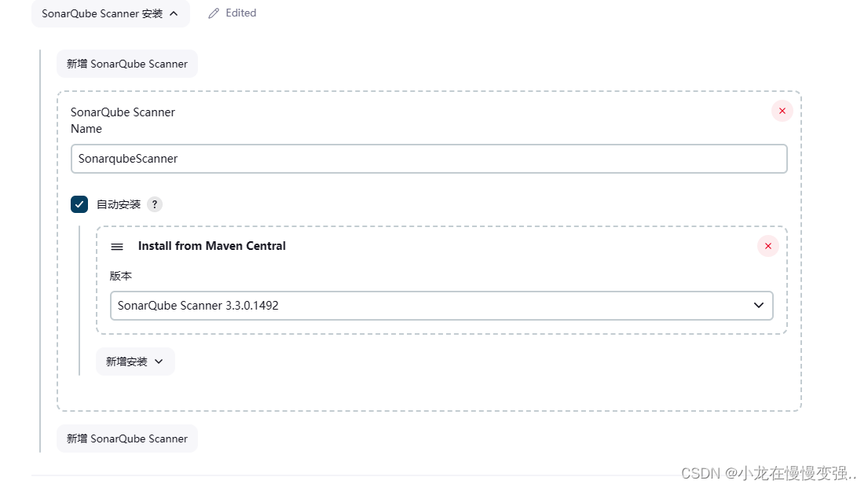Screen dimensions: 868x488
Task: Remove the Install from Maven Central installer
Action: coord(767,246)
